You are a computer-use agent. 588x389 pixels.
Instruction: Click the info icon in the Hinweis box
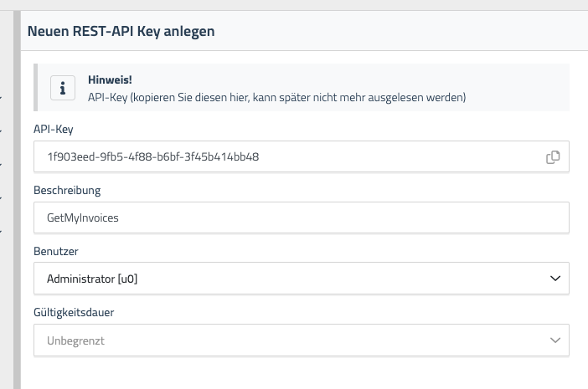pyautogui.click(x=61, y=88)
